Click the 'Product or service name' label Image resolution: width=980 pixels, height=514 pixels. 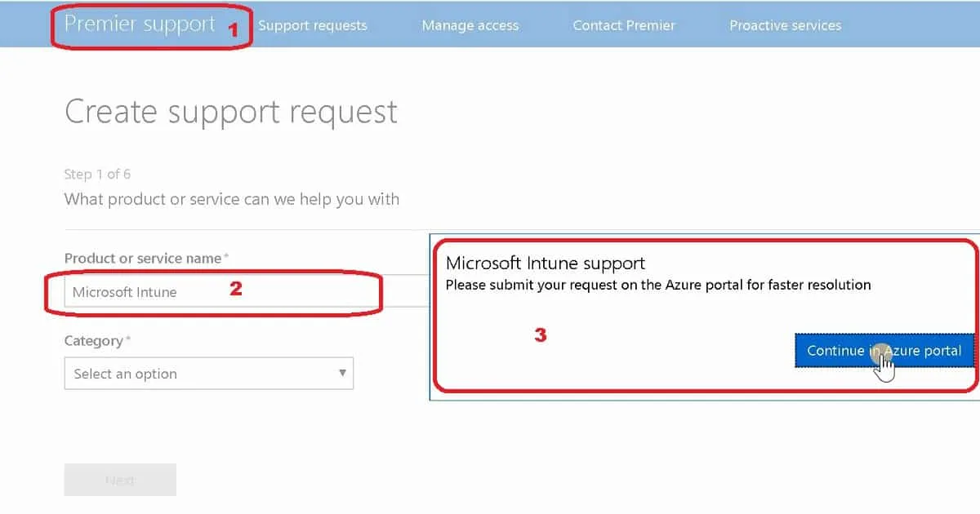pos(143,258)
